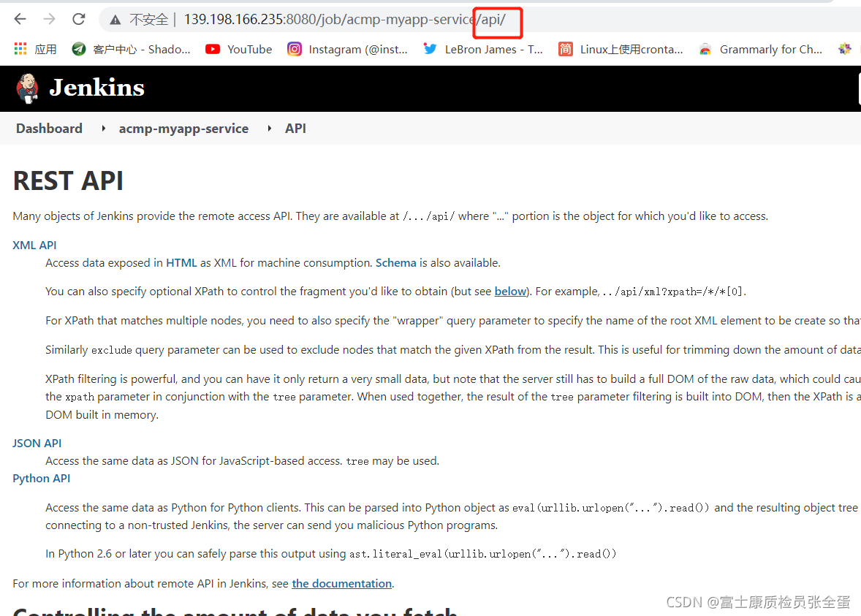The image size is (861, 616).
Task: Click the below link in XML API section
Action: click(x=510, y=291)
